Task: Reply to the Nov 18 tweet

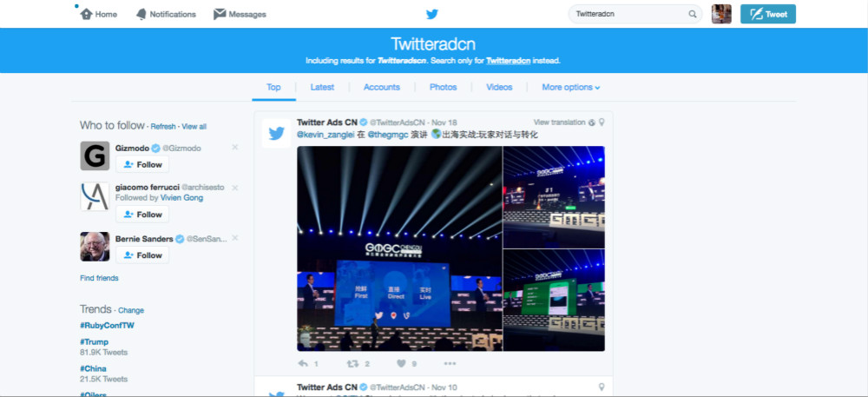Action: click(x=303, y=364)
